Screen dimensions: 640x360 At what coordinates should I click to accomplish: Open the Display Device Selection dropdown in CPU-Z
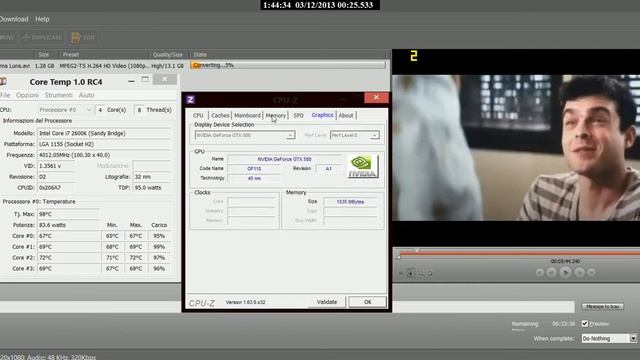[x=245, y=135]
